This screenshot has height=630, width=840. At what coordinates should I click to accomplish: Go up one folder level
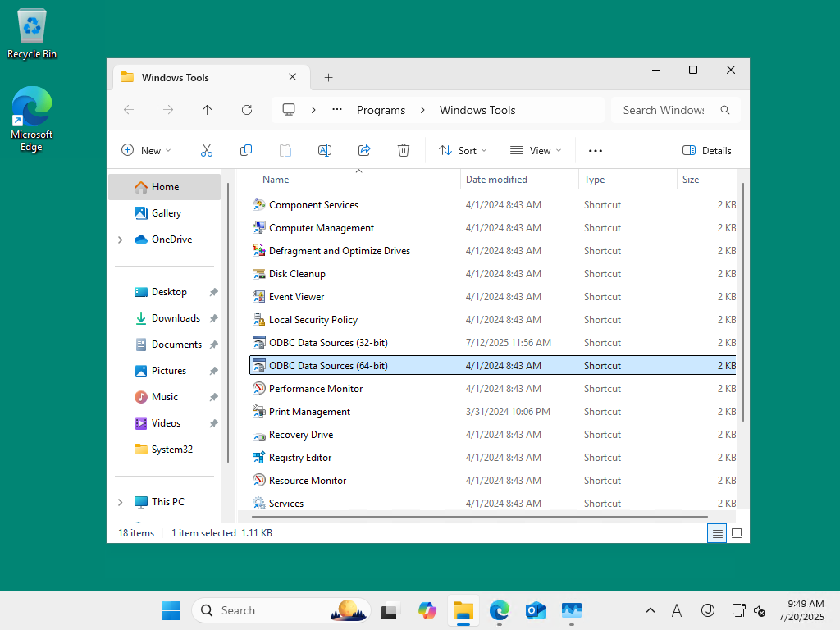click(208, 110)
